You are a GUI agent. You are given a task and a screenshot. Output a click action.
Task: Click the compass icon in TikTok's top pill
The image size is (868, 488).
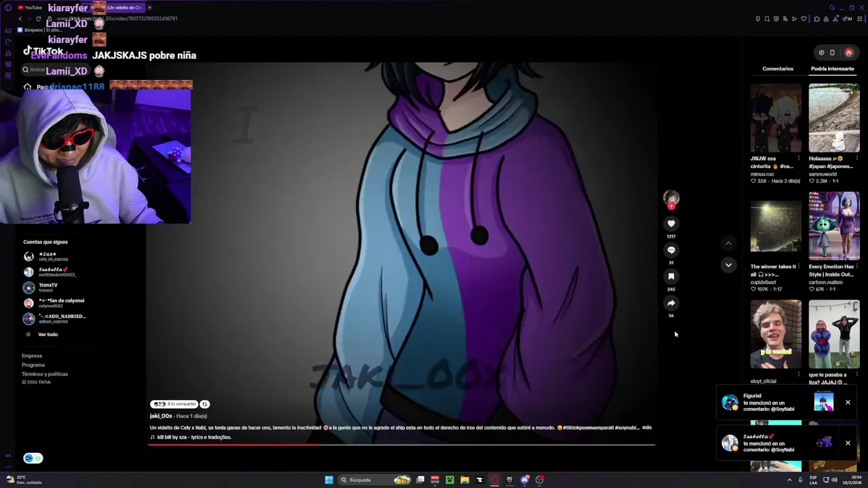pos(821,52)
